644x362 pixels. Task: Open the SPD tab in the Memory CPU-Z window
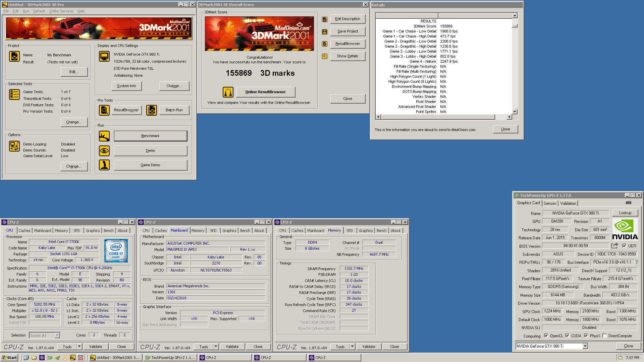tap(350, 231)
